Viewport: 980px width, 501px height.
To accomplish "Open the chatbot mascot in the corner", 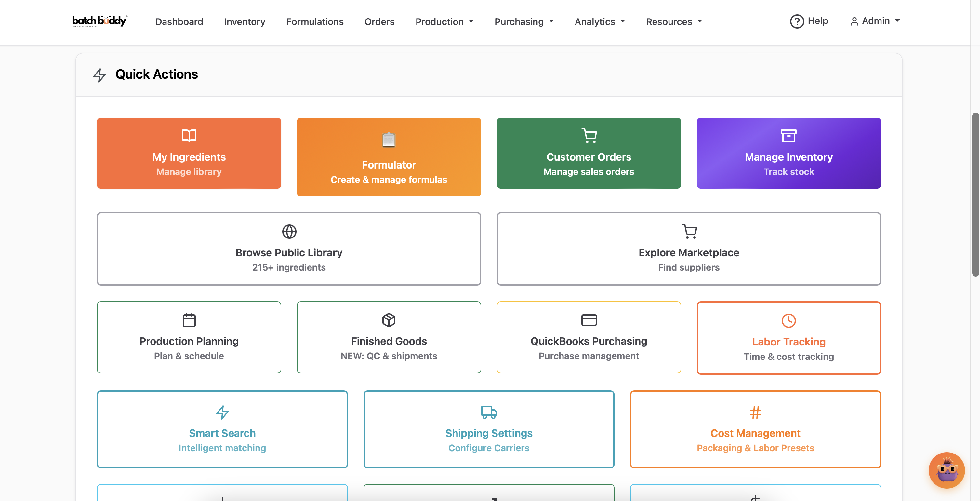I will tap(946, 470).
